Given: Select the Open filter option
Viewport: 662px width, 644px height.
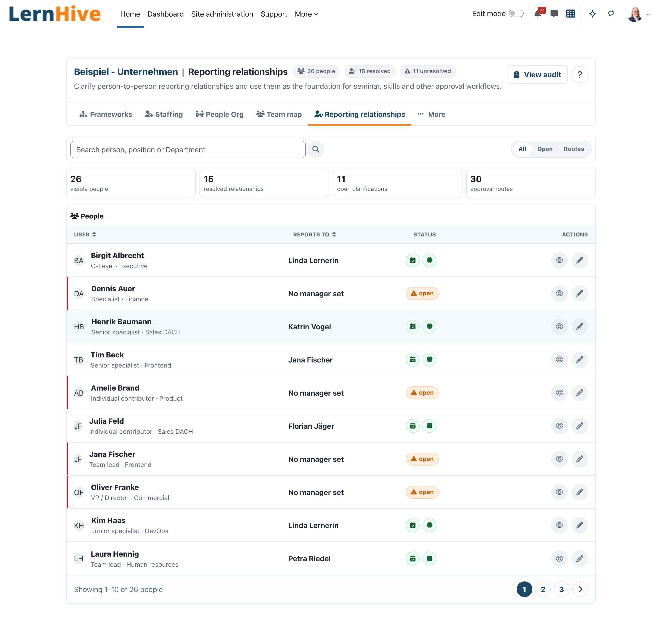Looking at the screenshot, I should [545, 149].
